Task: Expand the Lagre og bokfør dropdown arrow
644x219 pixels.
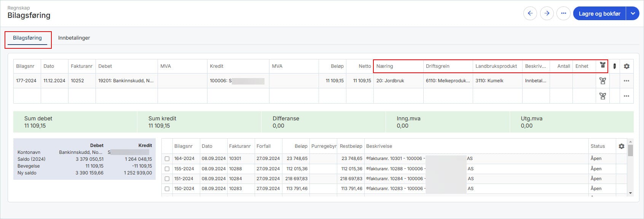Action: click(633, 13)
